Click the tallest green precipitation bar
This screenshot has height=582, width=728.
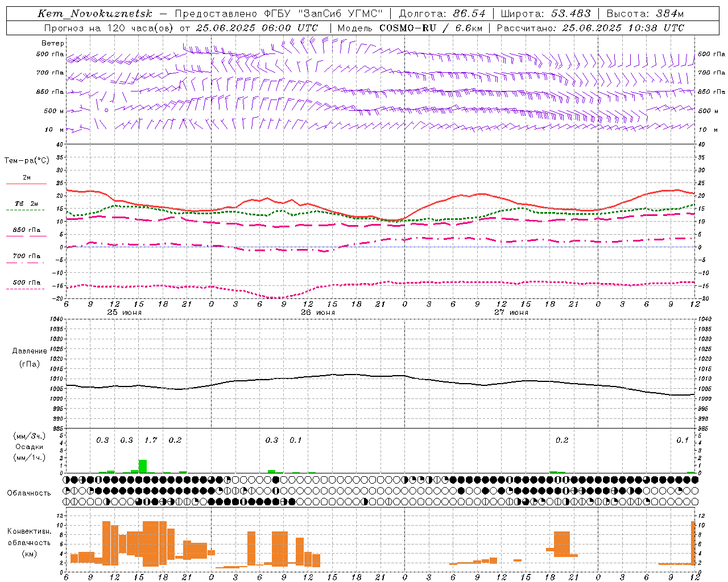coord(143,466)
